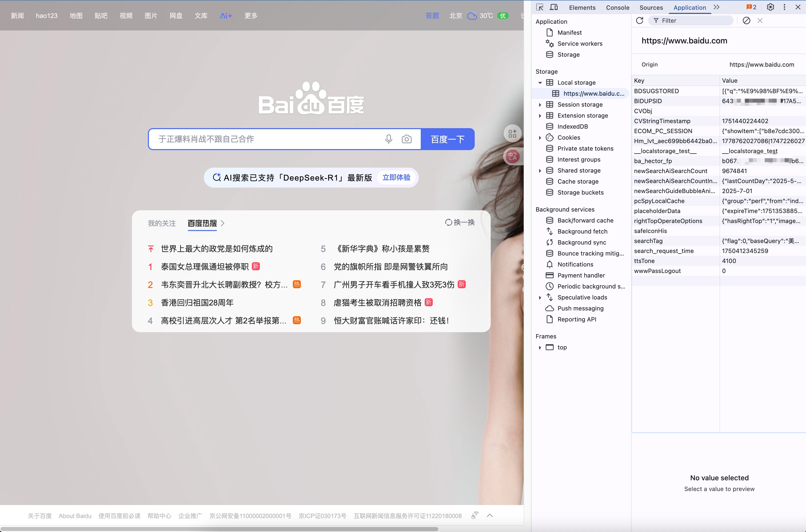Open the 百度热搜 arrow chevron

tap(223, 223)
